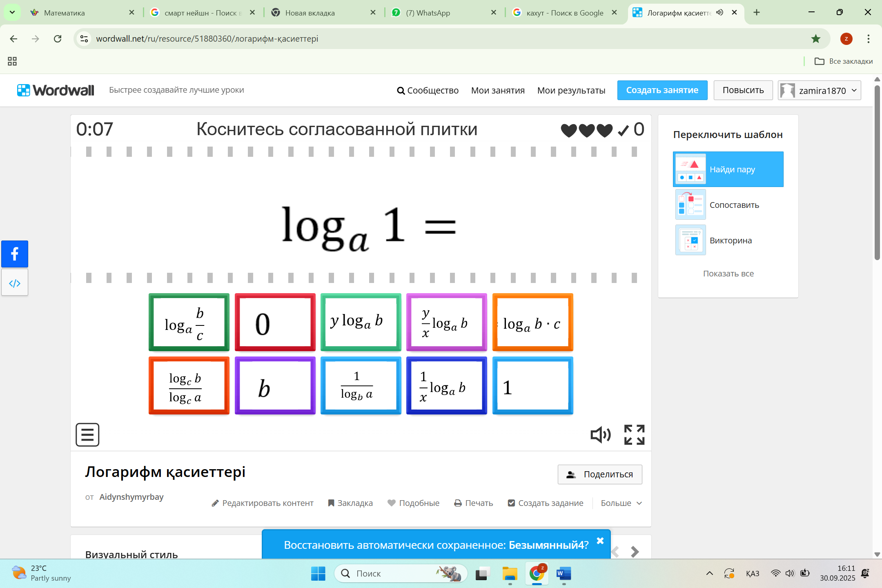The height and width of the screenshot is (588, 882).
Task: Select the Викторина template thumbnail
Action: coord(690,241)
